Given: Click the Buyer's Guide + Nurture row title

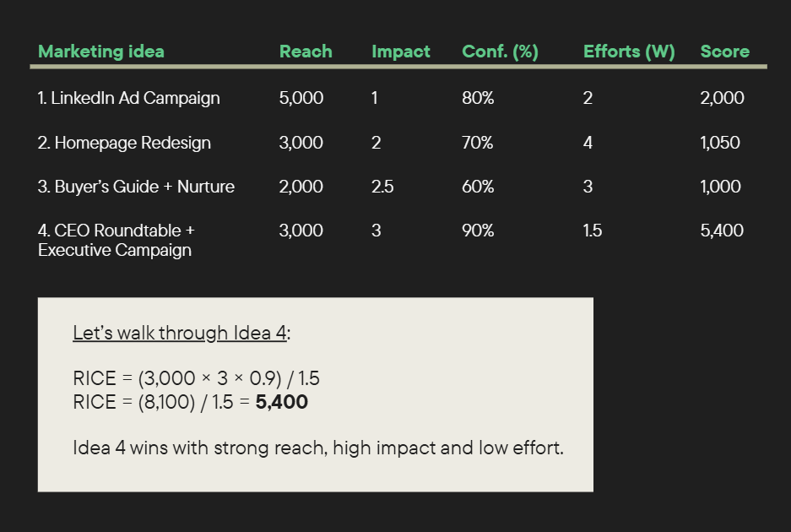Looking at the screenshot, I should point(136,187).
